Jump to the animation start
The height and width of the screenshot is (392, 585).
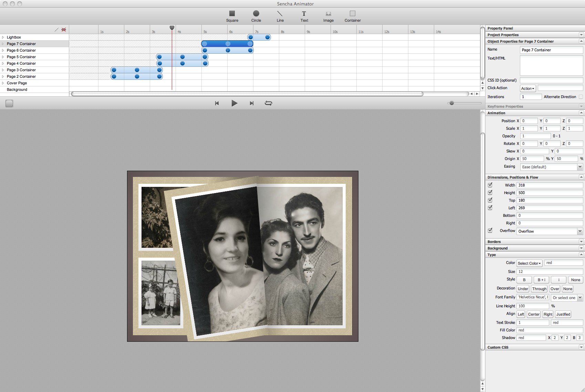(217, 103)
